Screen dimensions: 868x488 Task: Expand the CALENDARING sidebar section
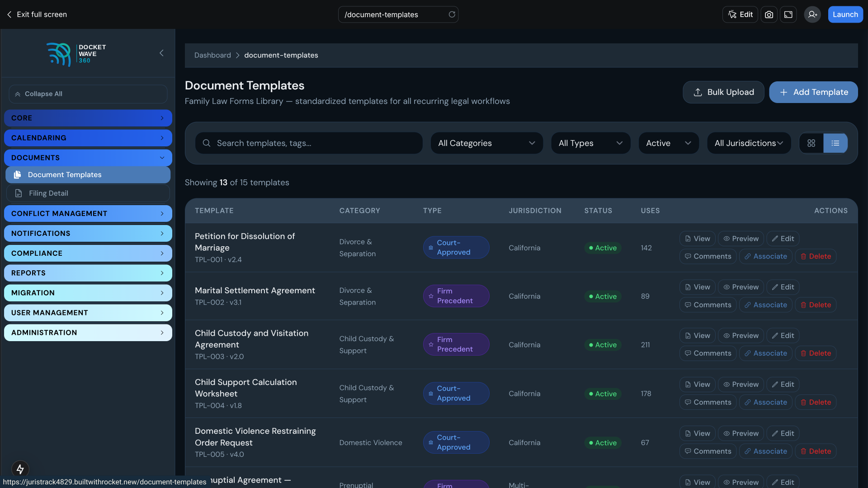88,138
